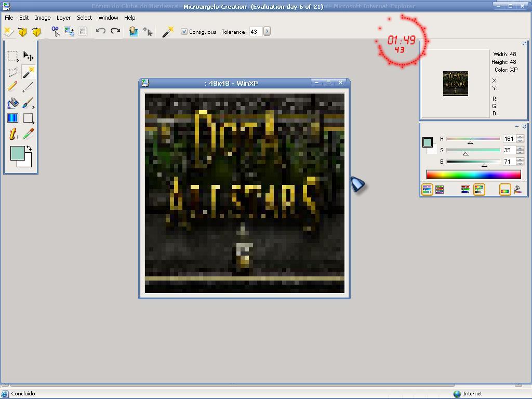532x399 pixels.
Task: Click the scissors Cut toolbar icon
Action: 55,32
